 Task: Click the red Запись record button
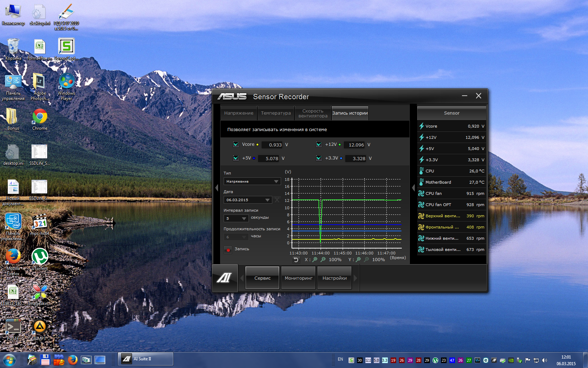[x=228, y=250]
